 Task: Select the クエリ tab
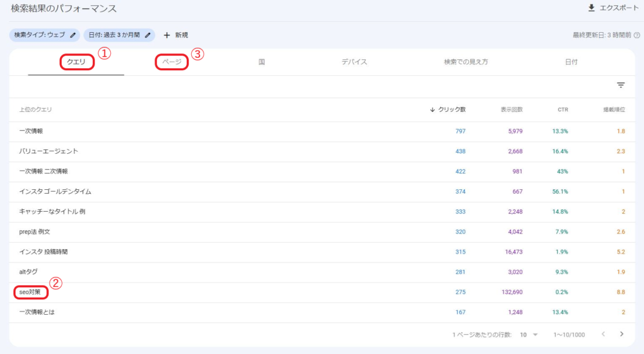click(x=77, y=62)
